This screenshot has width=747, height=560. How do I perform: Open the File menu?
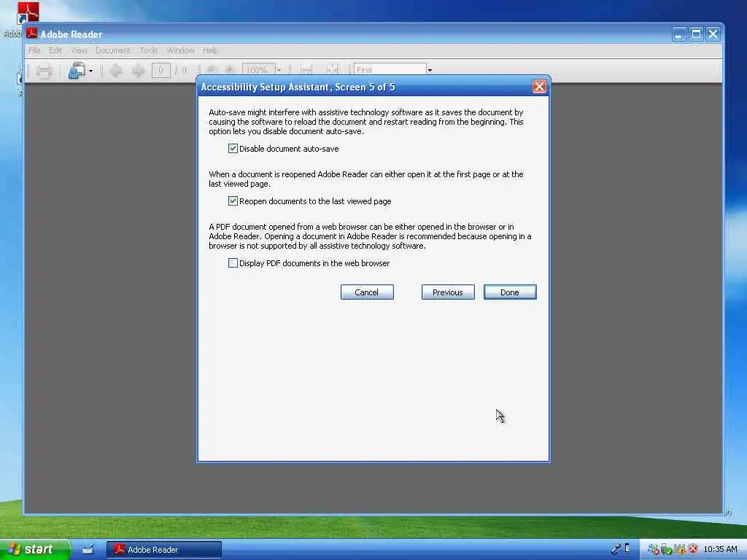tap(34, 50)
